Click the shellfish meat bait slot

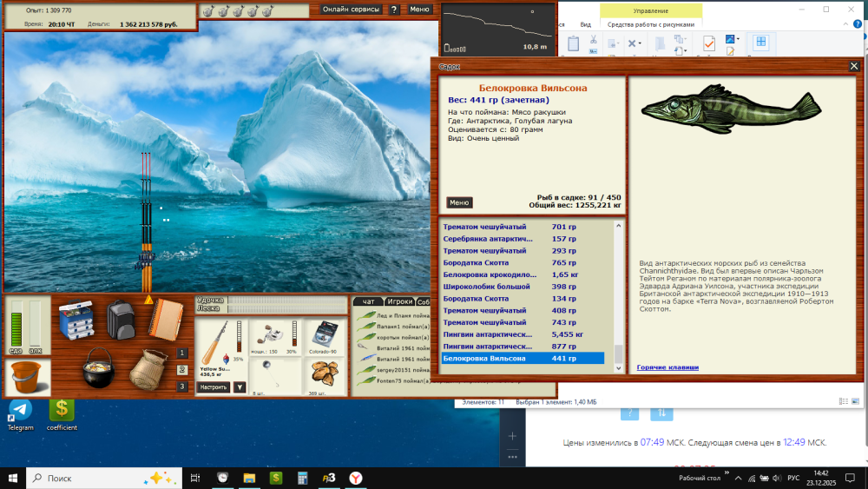pos(325,377)
